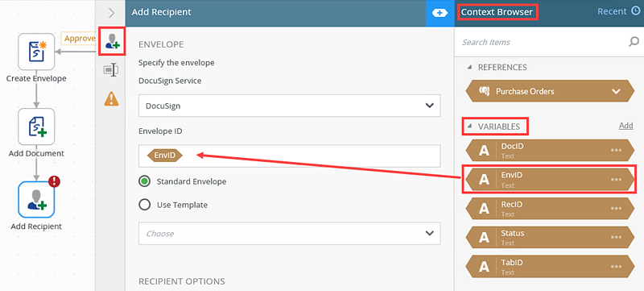644x291 pixels.
Task: Select the Use Template radio button
Action: point(144,205)
